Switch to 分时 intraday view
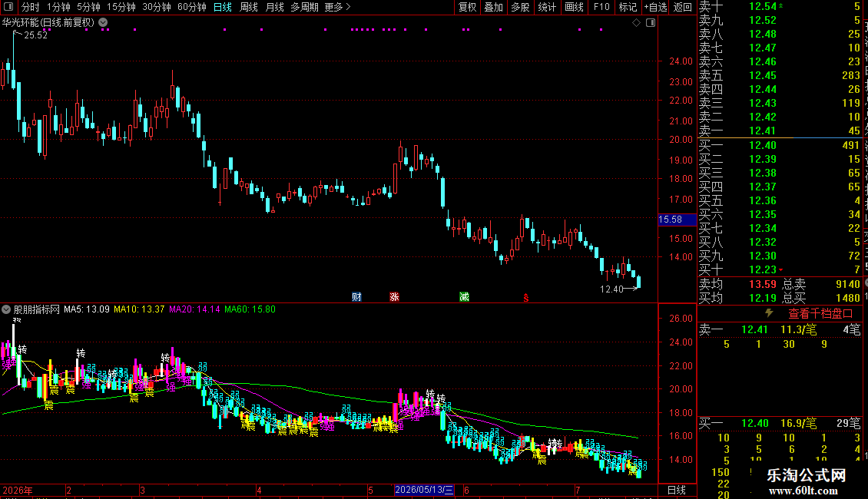868x499 pixels. click(x=31, y=7)
